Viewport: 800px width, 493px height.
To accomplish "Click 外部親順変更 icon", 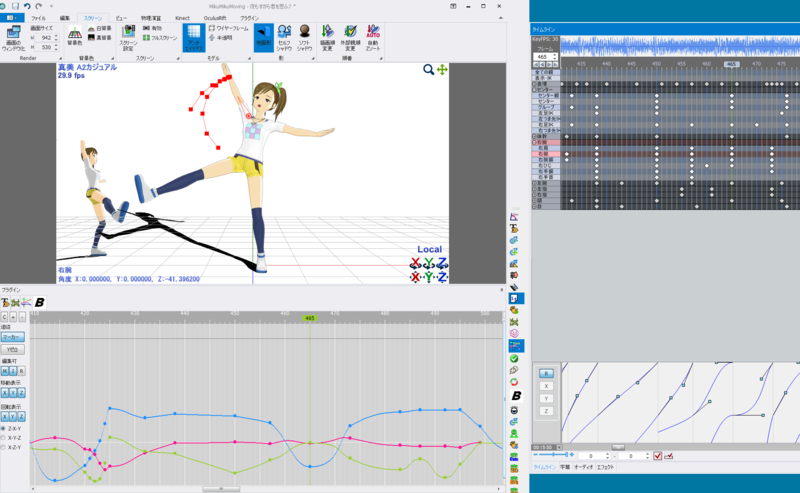I will [351, 38].
